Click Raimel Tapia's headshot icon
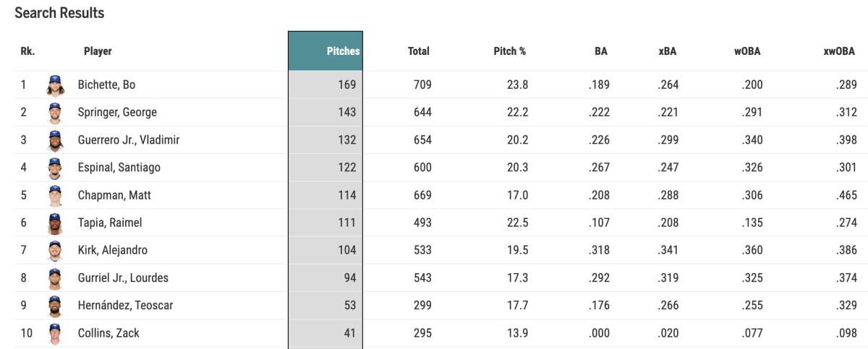Viewport: 868px width, 349px height. pos(54,223)
